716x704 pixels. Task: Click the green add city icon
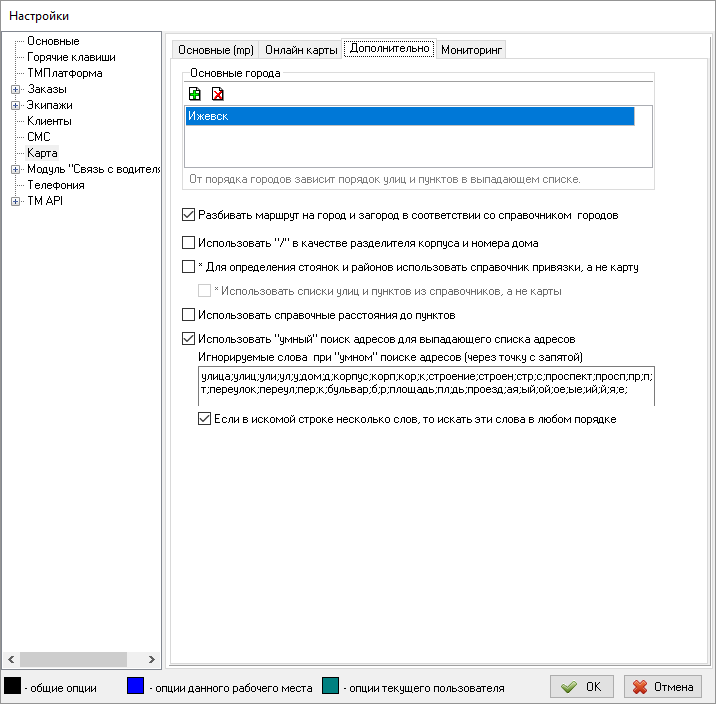195,93
